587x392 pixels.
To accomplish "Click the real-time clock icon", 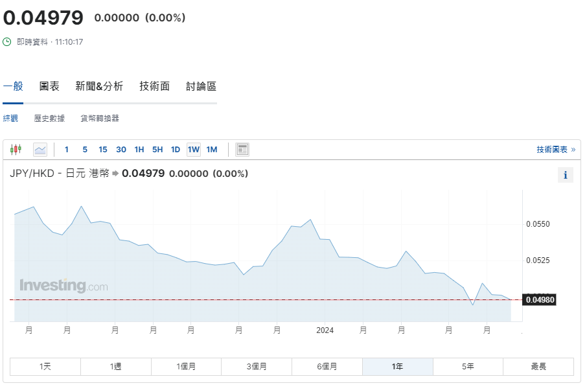I will tap(7, 42).
